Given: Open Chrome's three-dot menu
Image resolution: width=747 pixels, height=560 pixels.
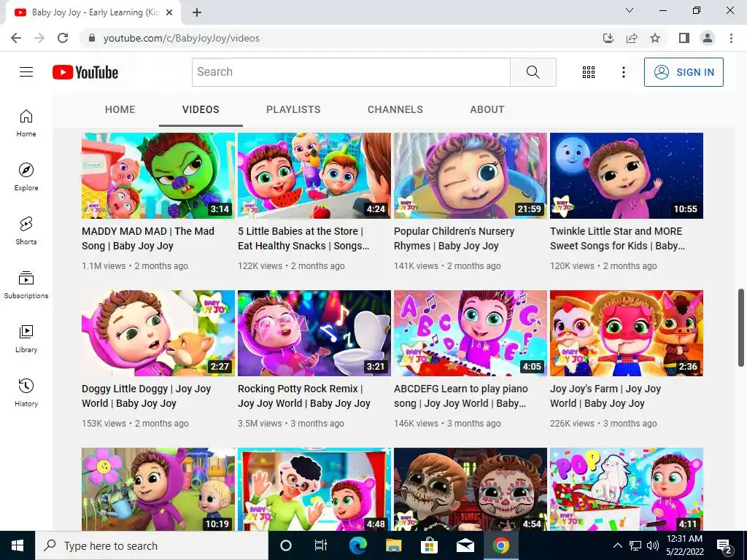Looking at the screenshot, I should tap(731, 38).
